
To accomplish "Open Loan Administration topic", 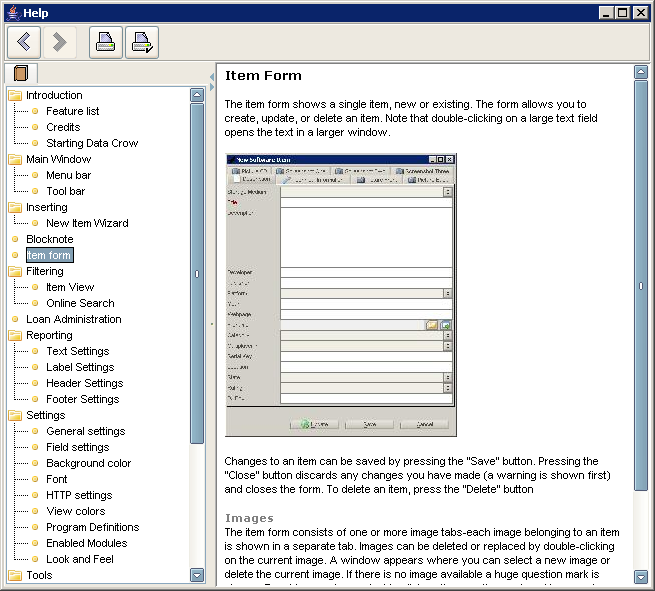I will pyautogui.click(x=74, y=319).
